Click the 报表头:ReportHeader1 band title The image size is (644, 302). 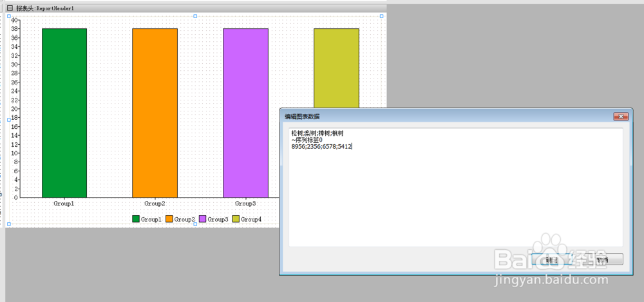tap(45, 8)
